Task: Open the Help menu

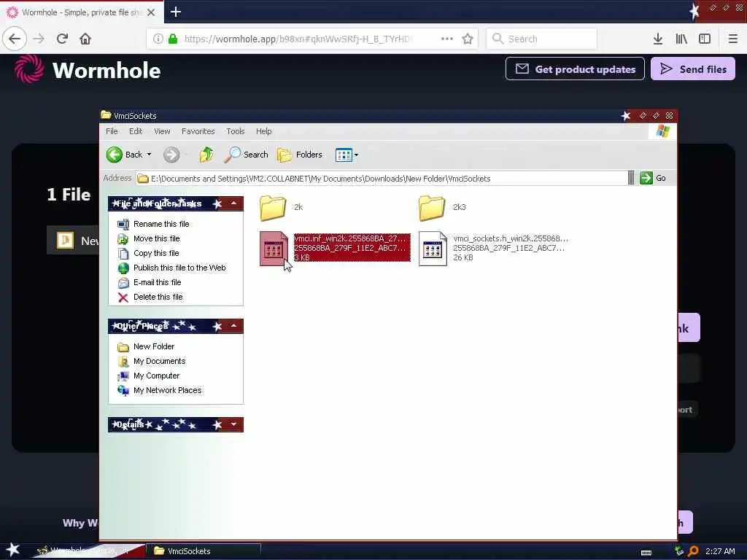Action: coord(264,131)
